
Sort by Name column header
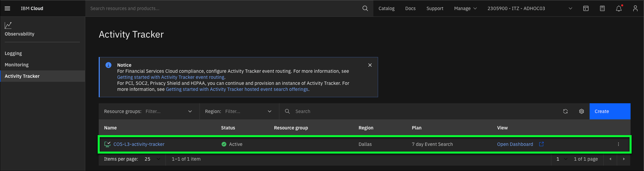tap(110, 128)
